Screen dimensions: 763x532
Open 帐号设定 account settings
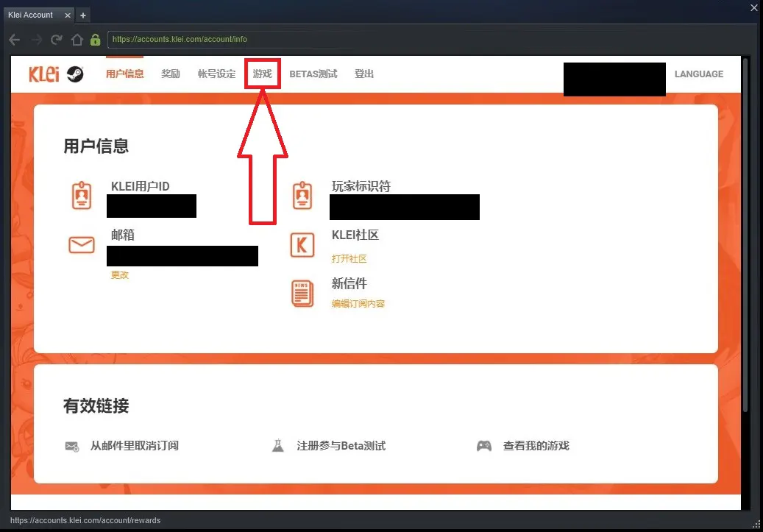(216, 74)
